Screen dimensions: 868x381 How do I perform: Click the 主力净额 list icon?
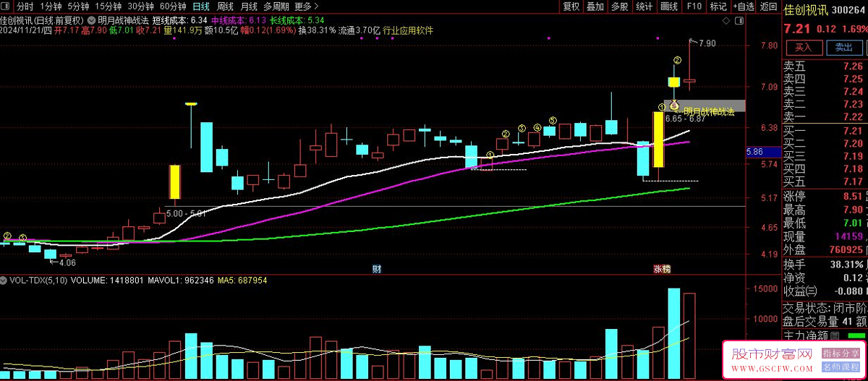pos(835,335)
